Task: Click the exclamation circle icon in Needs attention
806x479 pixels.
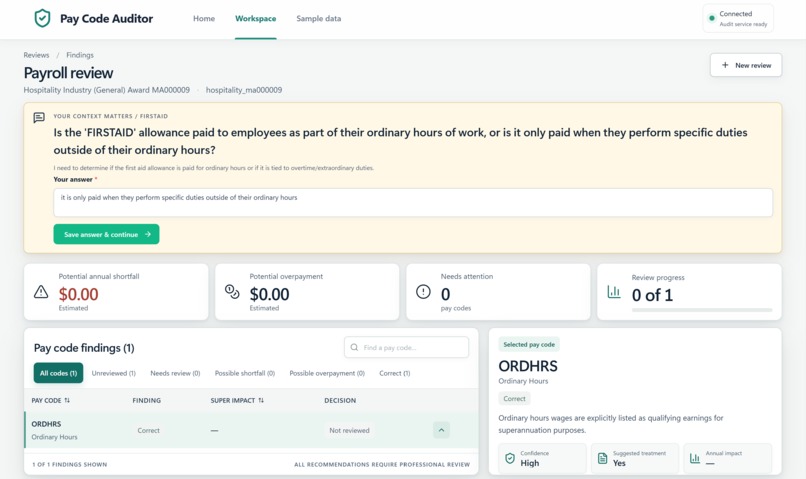Action: [x=423, y=292]
